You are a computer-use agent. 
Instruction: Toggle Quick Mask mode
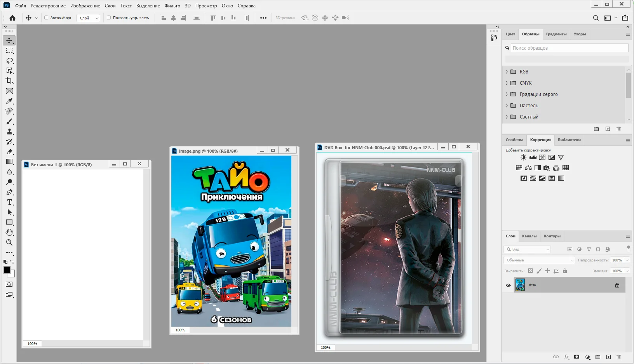9,284
